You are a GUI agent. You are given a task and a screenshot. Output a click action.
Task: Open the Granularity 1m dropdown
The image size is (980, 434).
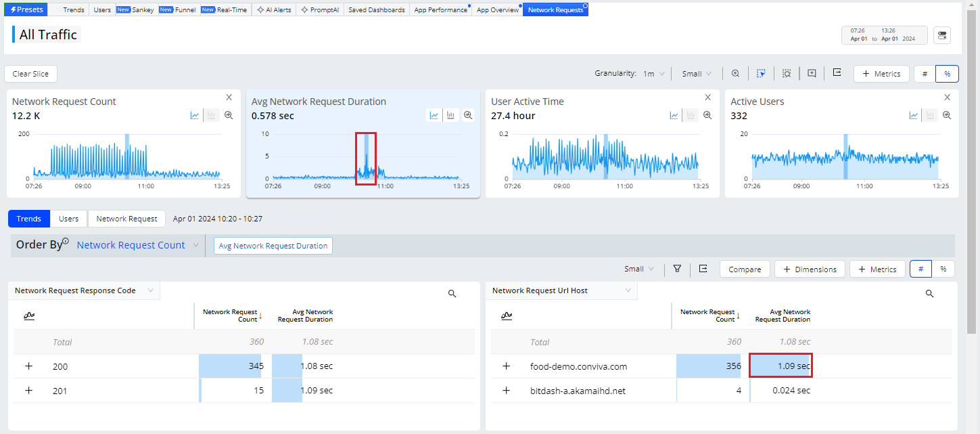pos(654,74)
